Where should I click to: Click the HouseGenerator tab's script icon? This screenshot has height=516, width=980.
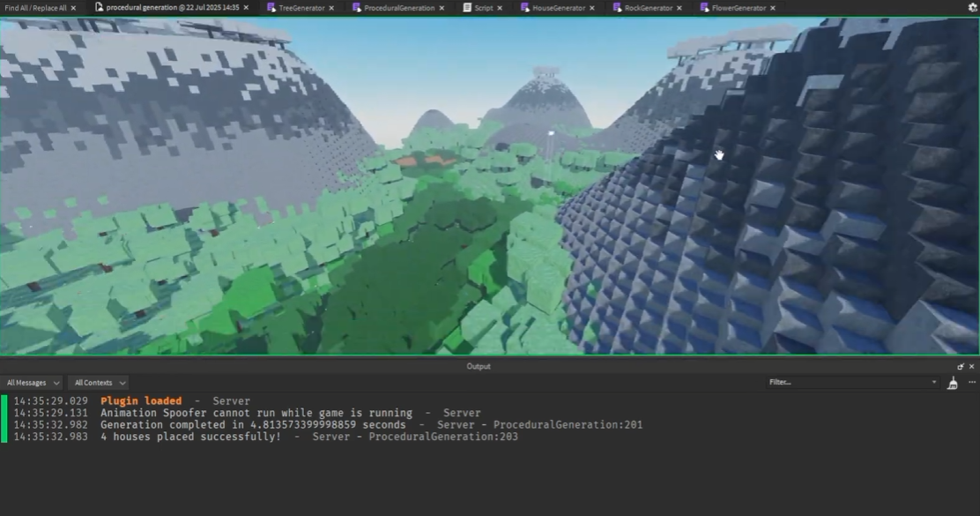[524, 8]
